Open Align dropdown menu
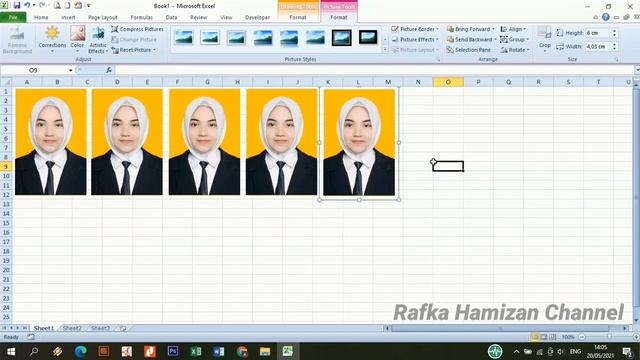Image resolution: width=640 pixels, height=360 pixels. pos(513,29)
